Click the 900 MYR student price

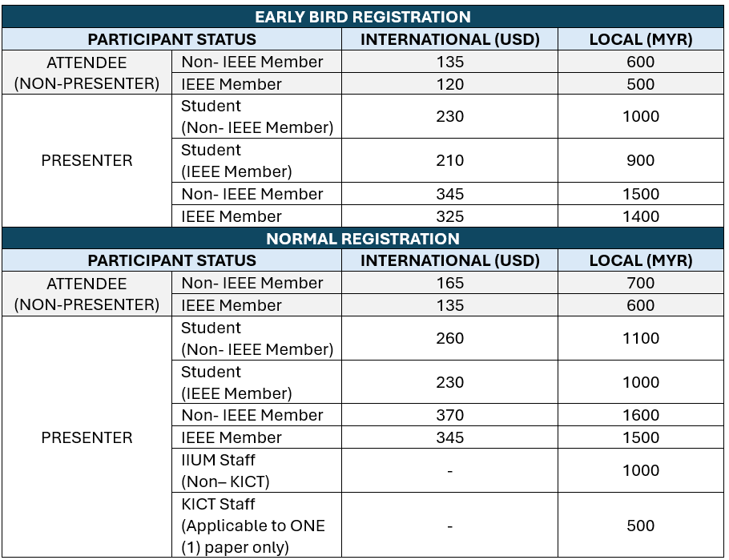640,160
